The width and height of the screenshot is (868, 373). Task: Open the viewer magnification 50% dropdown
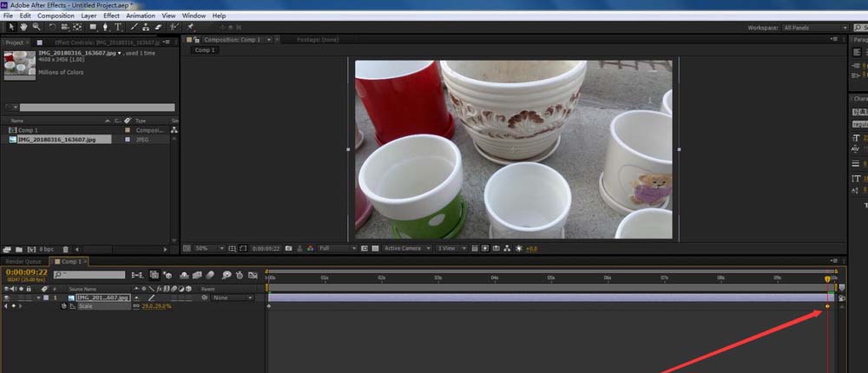click(x=208, y=248)
